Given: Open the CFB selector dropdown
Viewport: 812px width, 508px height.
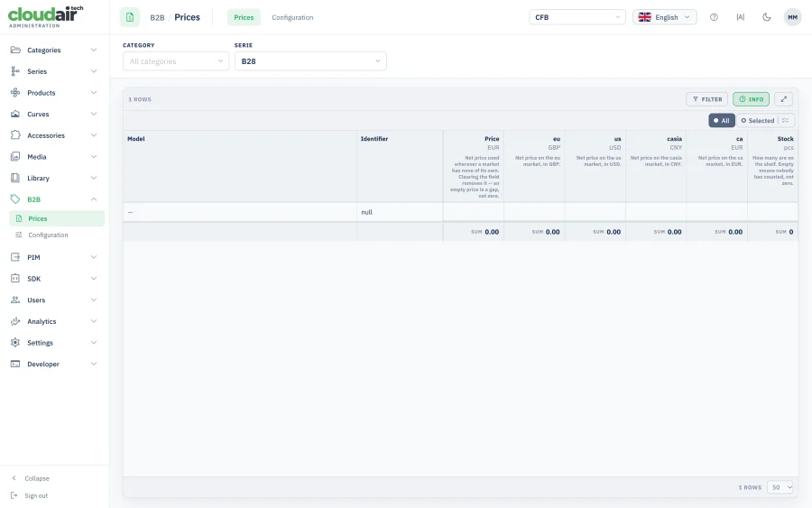Looking at the screenshot, I should 577,17.
